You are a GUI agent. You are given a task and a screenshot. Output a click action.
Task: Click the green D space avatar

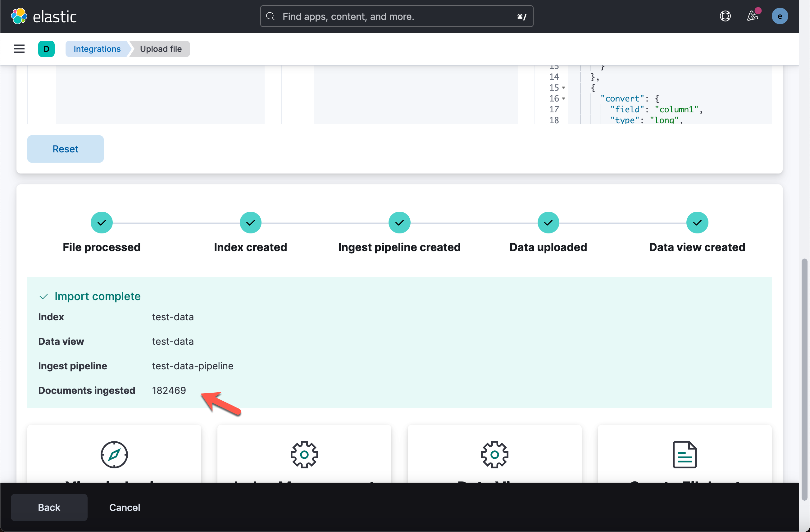(46, 49)
